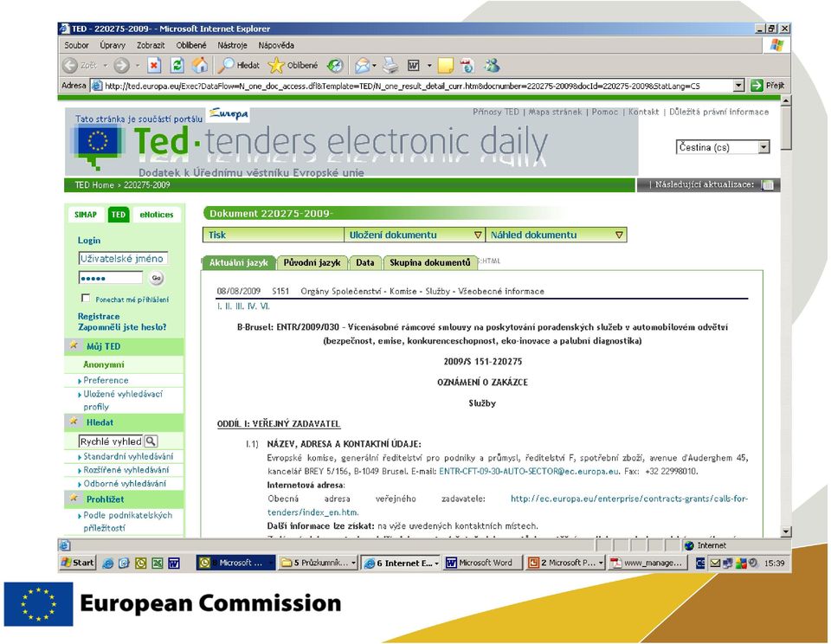Click the Edit with Word icon
Screen dimensions: 831x644
(x=414, y=66)
